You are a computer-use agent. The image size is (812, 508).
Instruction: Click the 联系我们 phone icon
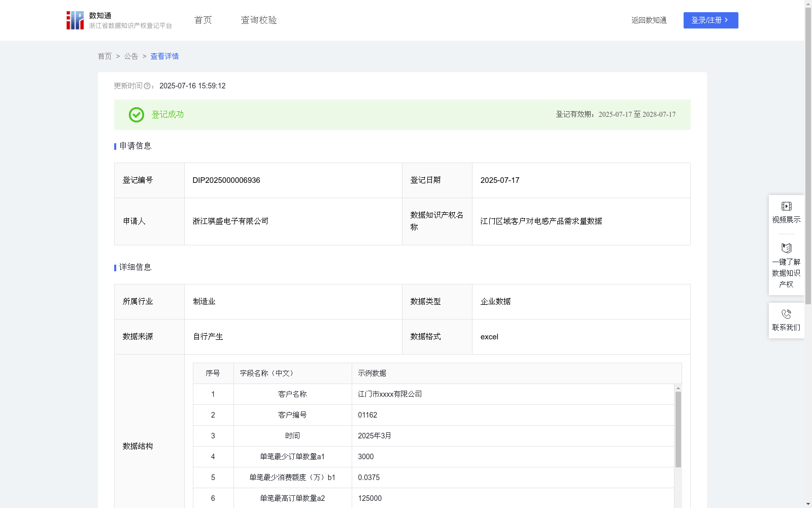click(786, 314)
